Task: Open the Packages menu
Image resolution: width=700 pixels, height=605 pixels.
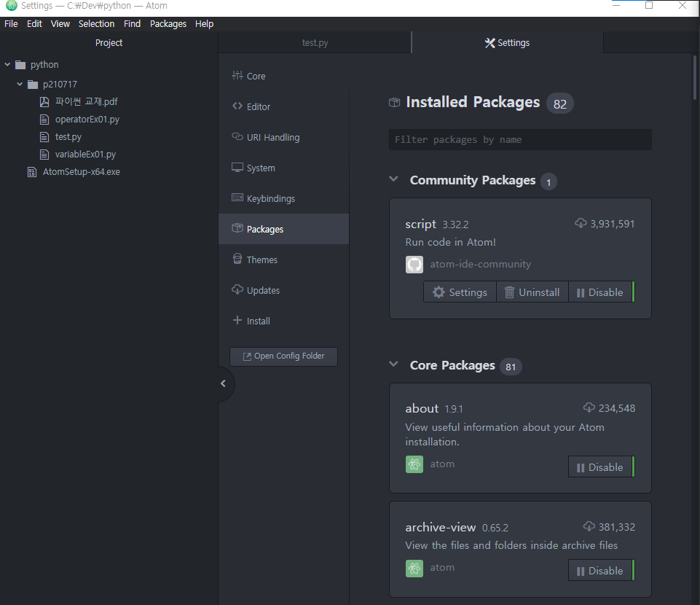Action: point(168,23)
